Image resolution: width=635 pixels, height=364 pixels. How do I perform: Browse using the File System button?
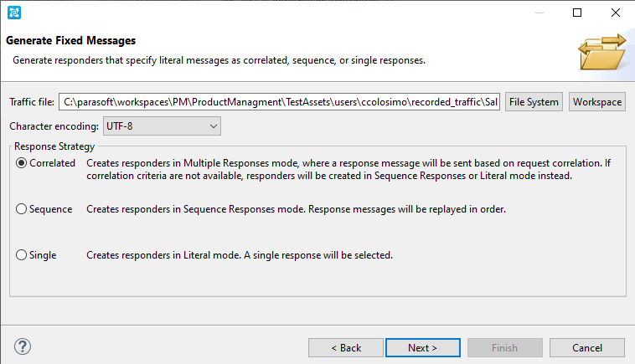pyautogui.click(x=534, y=102)
